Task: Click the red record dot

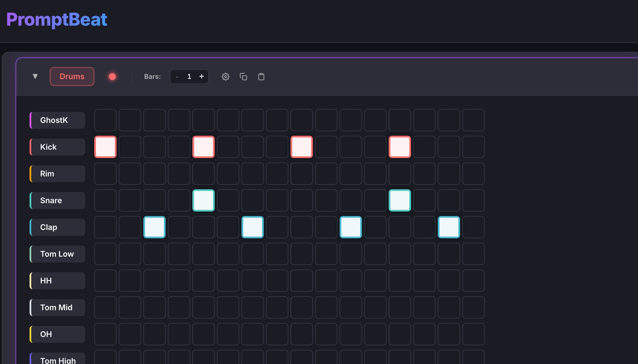Action: 112,77
